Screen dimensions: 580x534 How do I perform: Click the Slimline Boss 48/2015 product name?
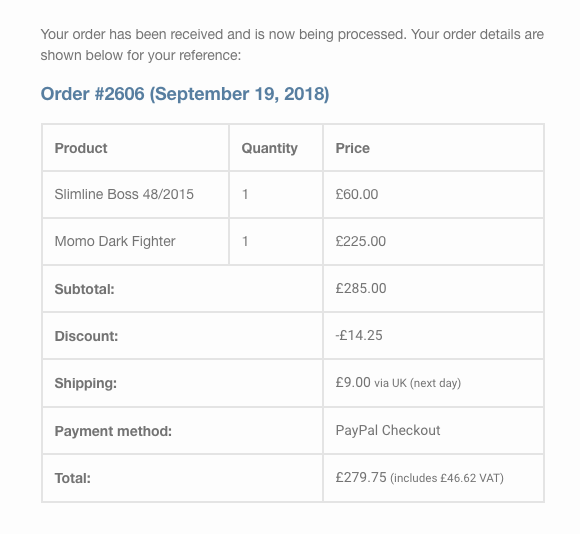point(124,195)
